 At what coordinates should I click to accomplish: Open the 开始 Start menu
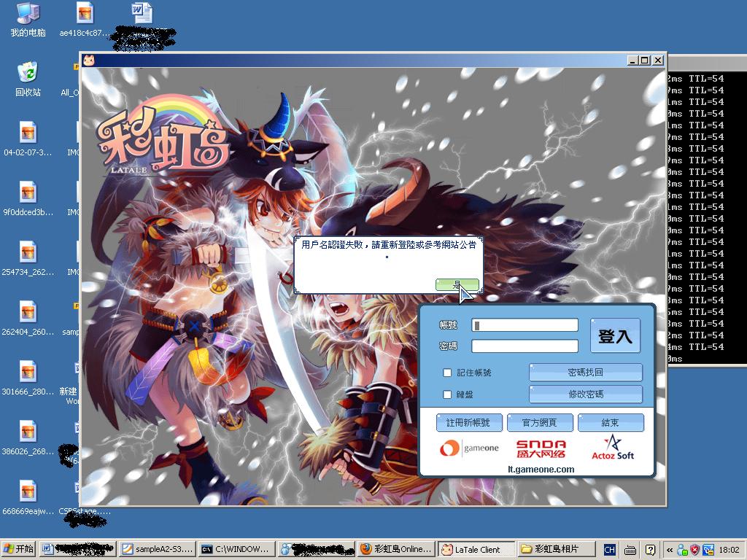coord(20,549)
